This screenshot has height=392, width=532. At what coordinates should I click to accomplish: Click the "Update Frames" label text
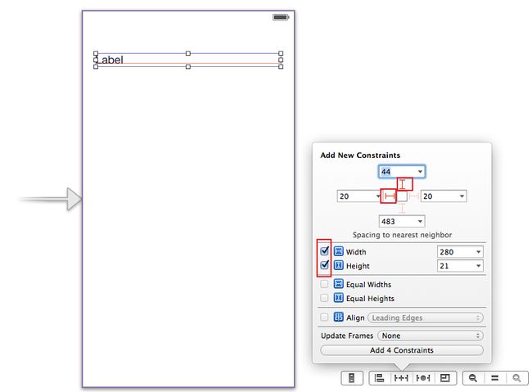pyautogui.click(x=347, y=336)
